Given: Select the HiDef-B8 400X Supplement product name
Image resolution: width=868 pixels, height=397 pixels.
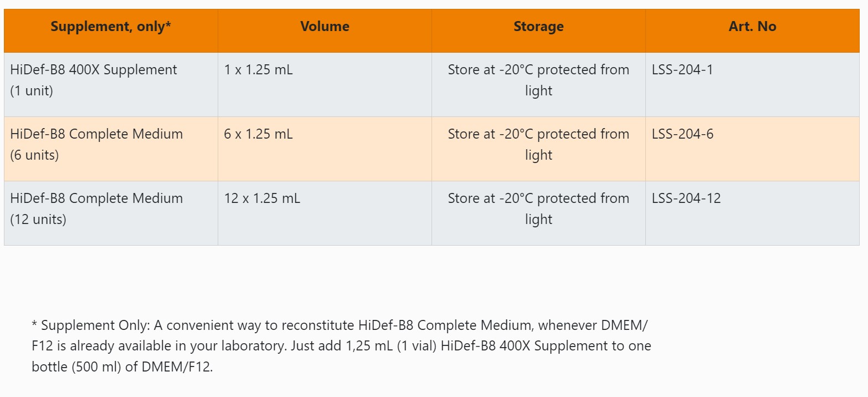Looking at the screenshot, I should tap(94, 70).
